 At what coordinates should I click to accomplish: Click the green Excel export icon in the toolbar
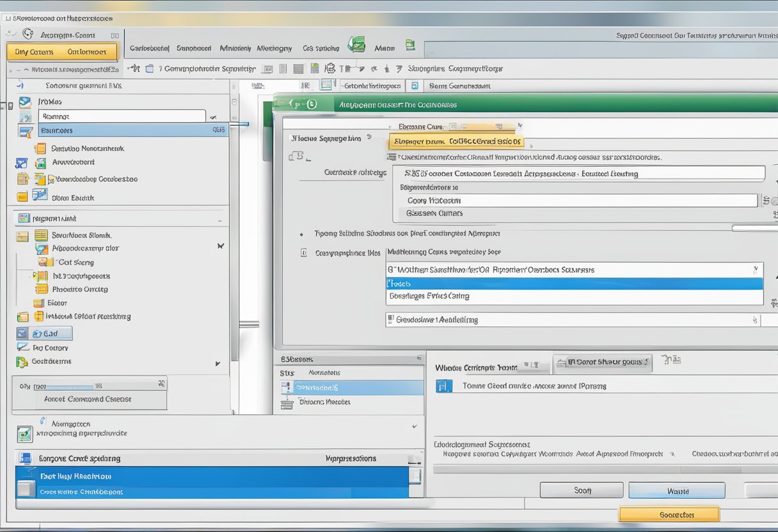357,44
